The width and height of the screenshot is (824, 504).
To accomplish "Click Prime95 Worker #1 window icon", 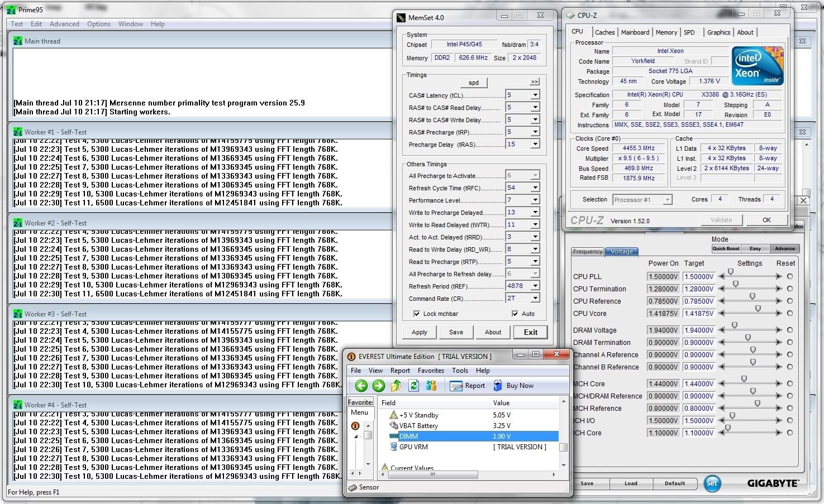I will (18, 132).
